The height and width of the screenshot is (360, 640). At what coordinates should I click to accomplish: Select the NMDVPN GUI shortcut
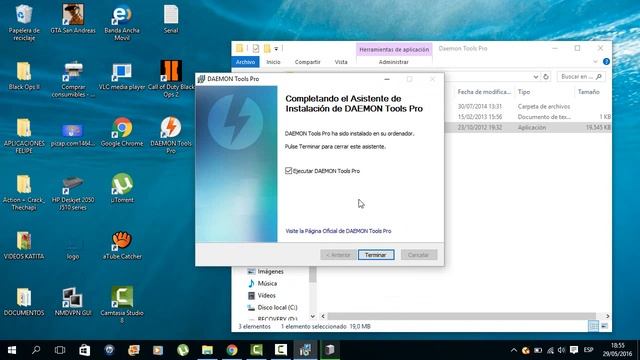pyautogui.click(x=73, y=302)
